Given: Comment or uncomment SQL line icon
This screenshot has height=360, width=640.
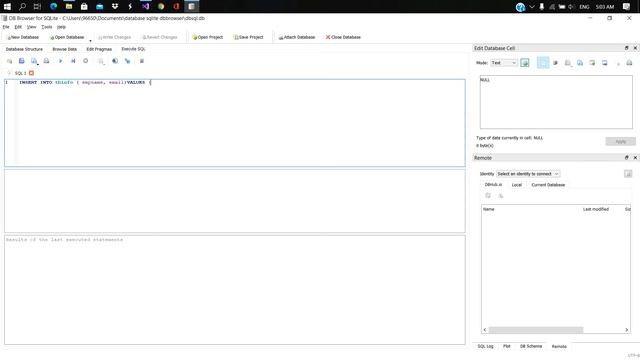Looking at the screenshot, I should coord(142,61).
